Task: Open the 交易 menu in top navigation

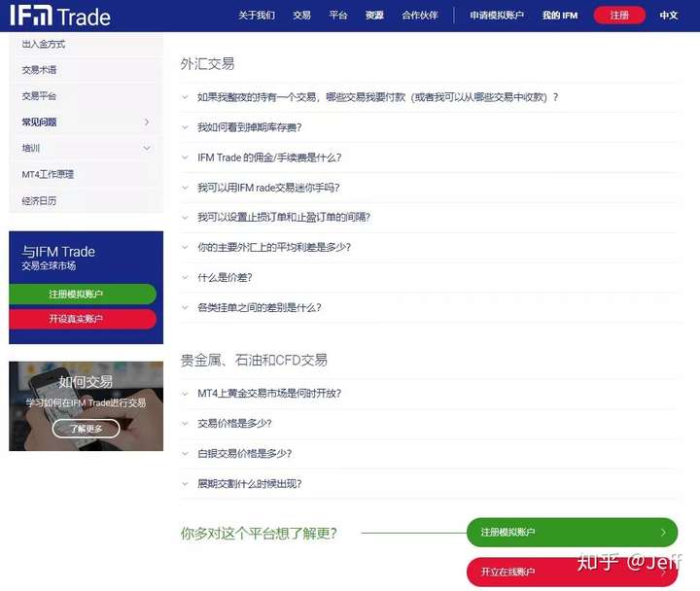Action: tap(301, 16)
